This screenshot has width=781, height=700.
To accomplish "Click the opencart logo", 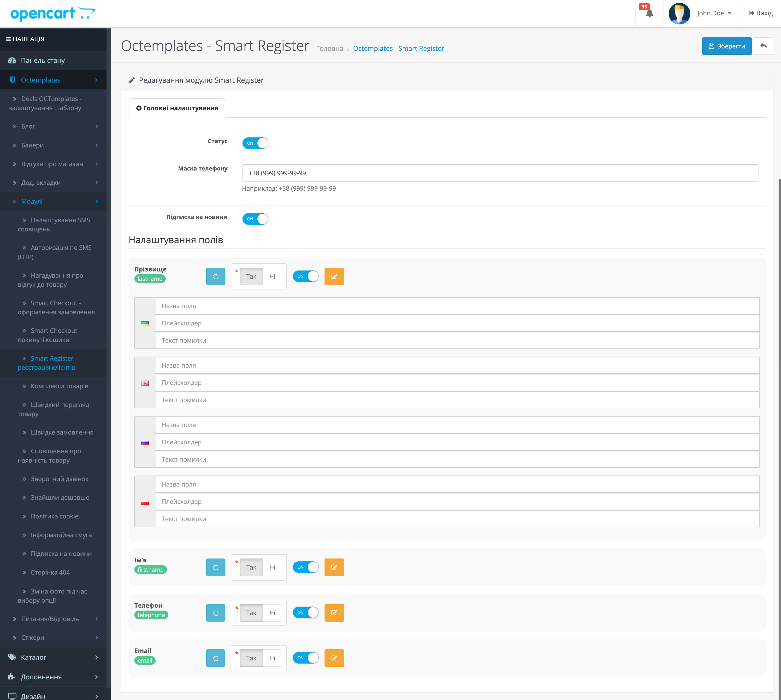I will click(53, 13).
